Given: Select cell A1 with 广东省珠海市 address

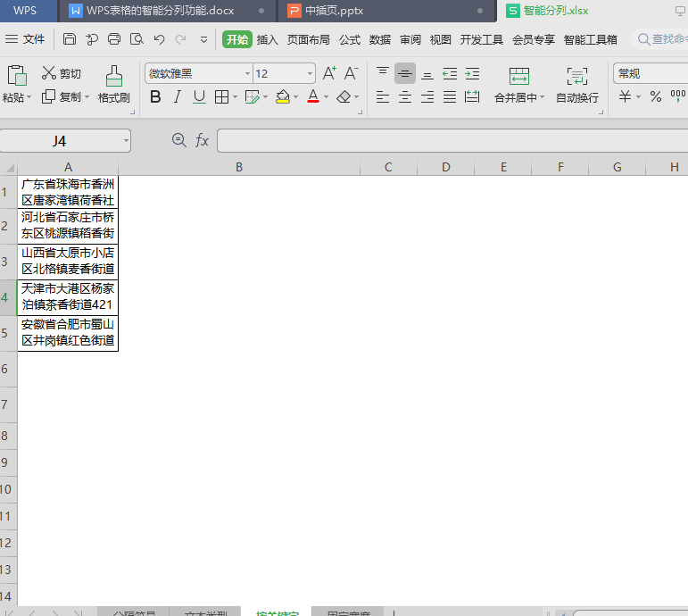Looking at the screenshot, I should point(68,192).
